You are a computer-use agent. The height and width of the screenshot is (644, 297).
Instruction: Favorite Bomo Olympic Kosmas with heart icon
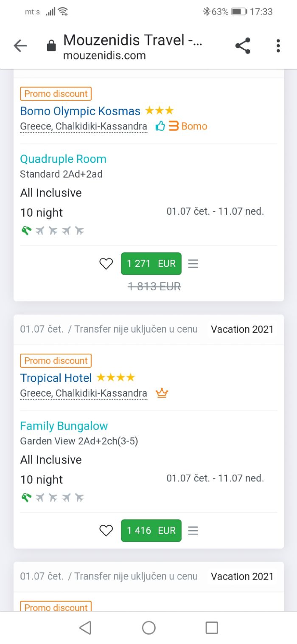click(x=106, y=264)
